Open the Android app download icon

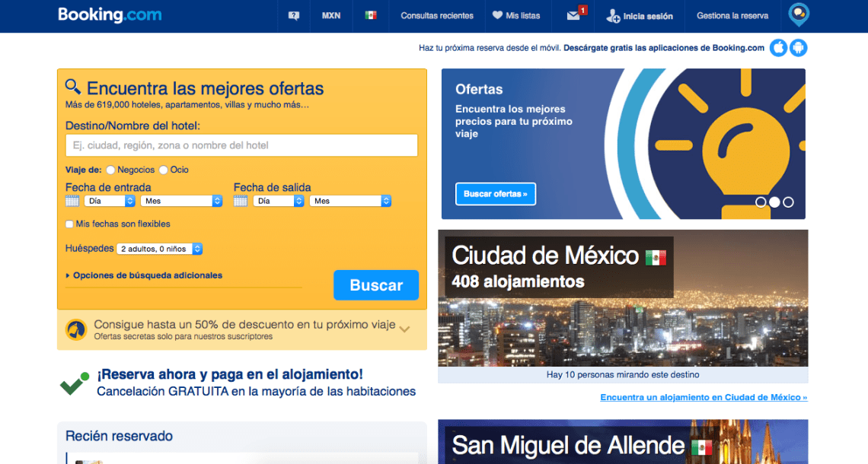(798, 47)
